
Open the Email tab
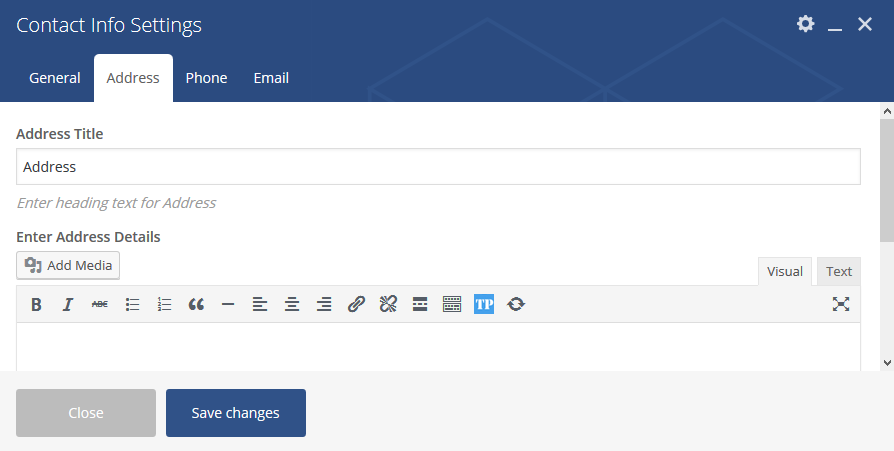coord(271,78)
